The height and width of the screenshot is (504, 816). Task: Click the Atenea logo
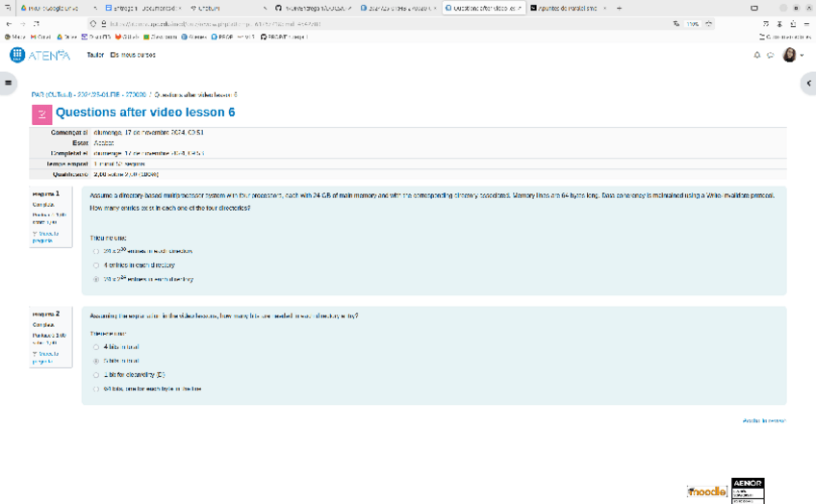tap(39, 55)
